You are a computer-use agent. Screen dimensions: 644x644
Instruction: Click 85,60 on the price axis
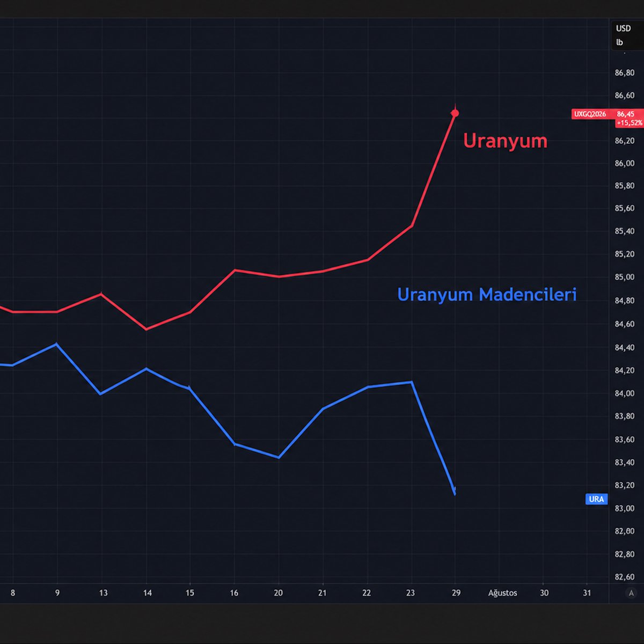tap(625, 208)
